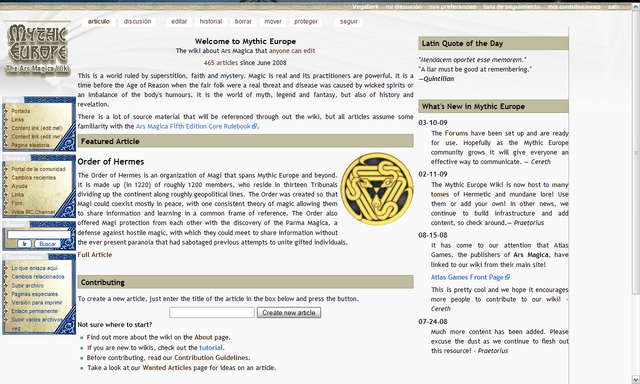View Cambios recientes

(33, 178)
